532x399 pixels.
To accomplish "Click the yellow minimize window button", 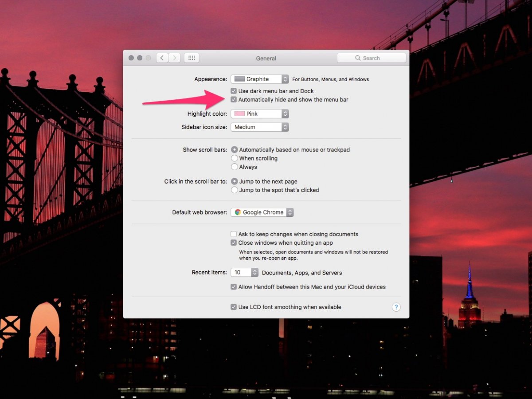I will 140,58.
